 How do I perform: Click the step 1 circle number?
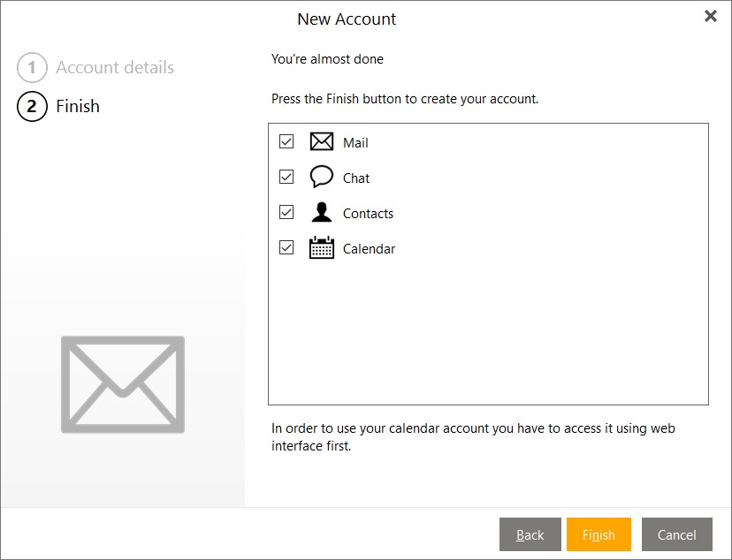(32, 68)
